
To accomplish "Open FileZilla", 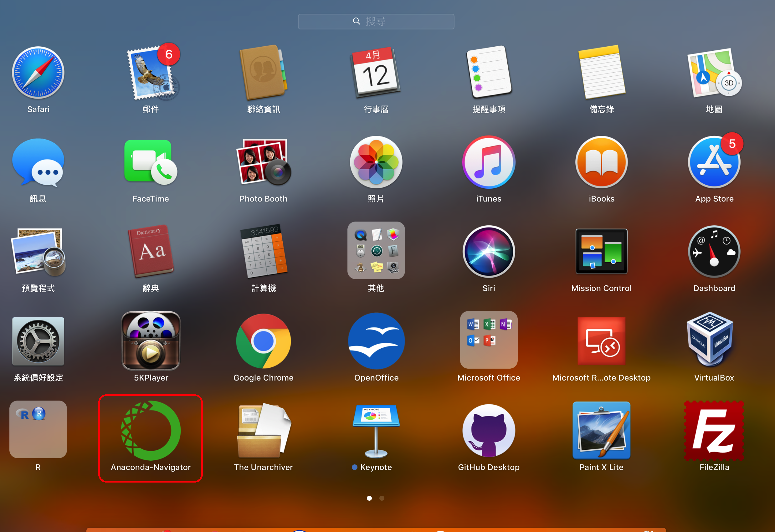I will point(714,431).
